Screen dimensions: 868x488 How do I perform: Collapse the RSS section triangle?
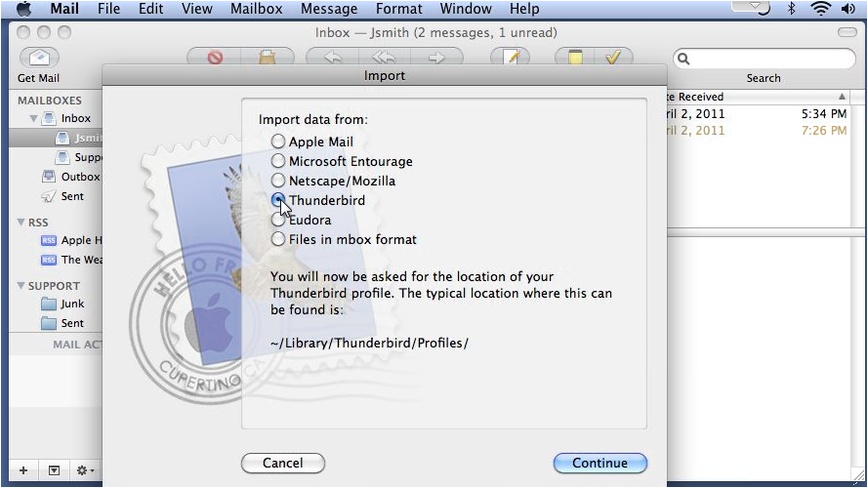pos(21,222)
